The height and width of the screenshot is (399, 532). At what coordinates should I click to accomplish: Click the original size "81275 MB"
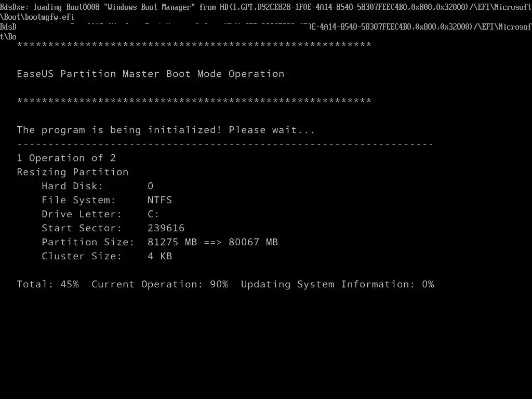[x=172, y=242]
